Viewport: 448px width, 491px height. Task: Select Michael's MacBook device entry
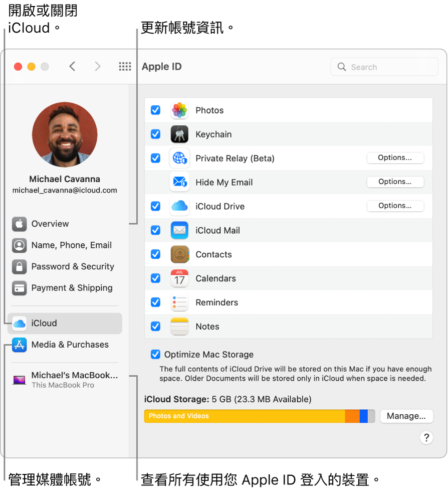[65, 380]
